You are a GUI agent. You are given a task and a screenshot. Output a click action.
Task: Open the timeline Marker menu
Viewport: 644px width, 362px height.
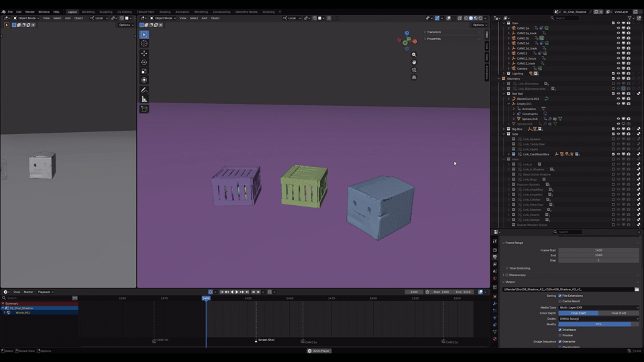click(28, 292)
